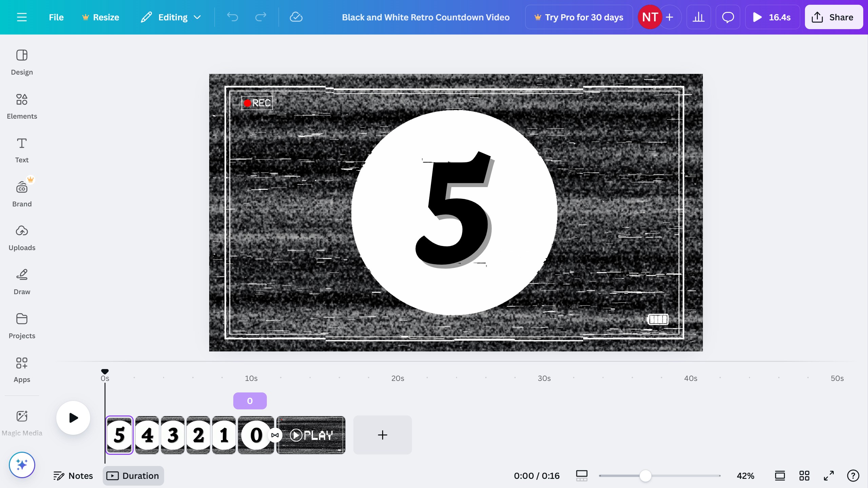This screenshot has width=868, height=488.
Task: Open the File menu
Action: pyautogui.click(x=56, y=17)
